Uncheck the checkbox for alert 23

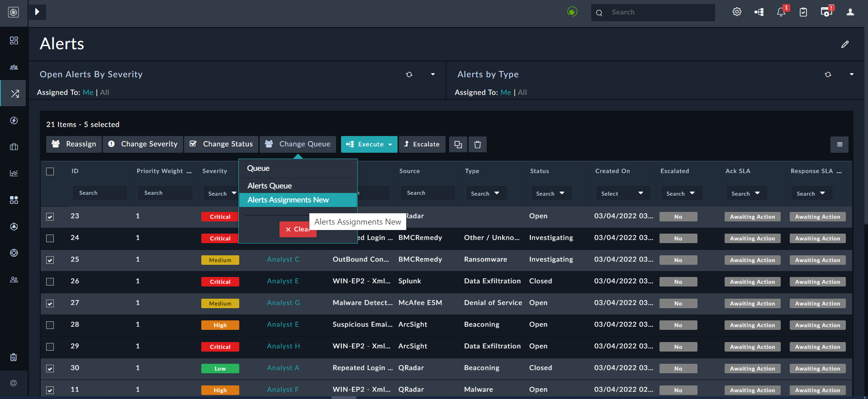click(50, 217)
